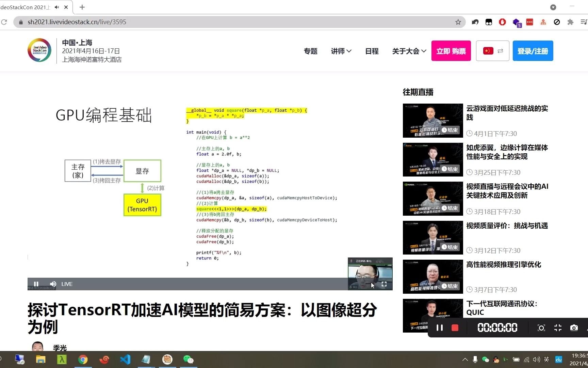
Task: Click speaker name 季光
Action: (x=60, y=348)
